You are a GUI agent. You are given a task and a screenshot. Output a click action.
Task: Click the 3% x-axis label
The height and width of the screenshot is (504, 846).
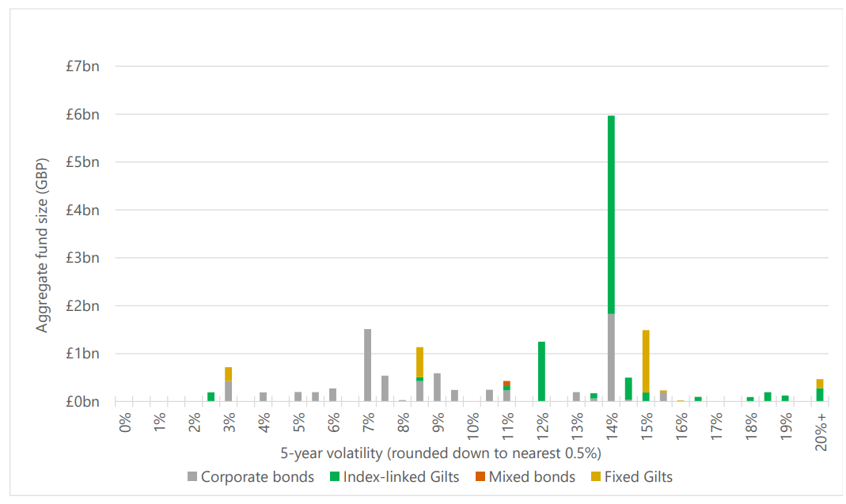[229, 423]
